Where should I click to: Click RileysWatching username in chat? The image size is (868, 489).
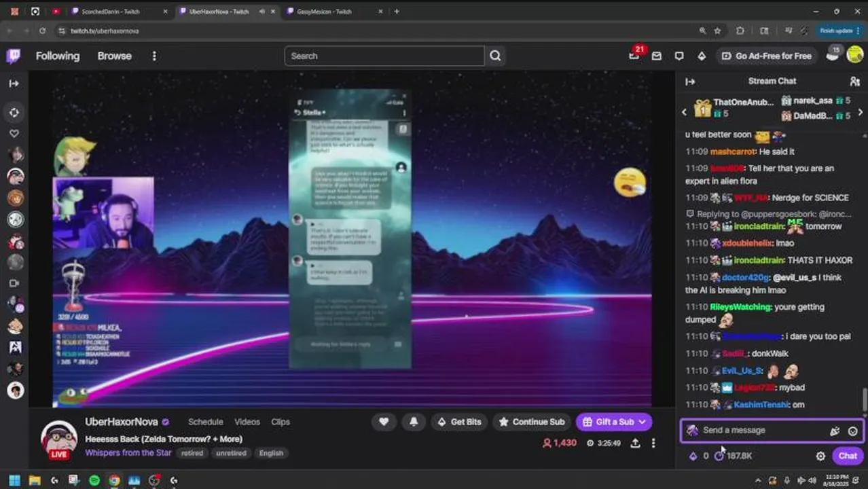point(740,307)
